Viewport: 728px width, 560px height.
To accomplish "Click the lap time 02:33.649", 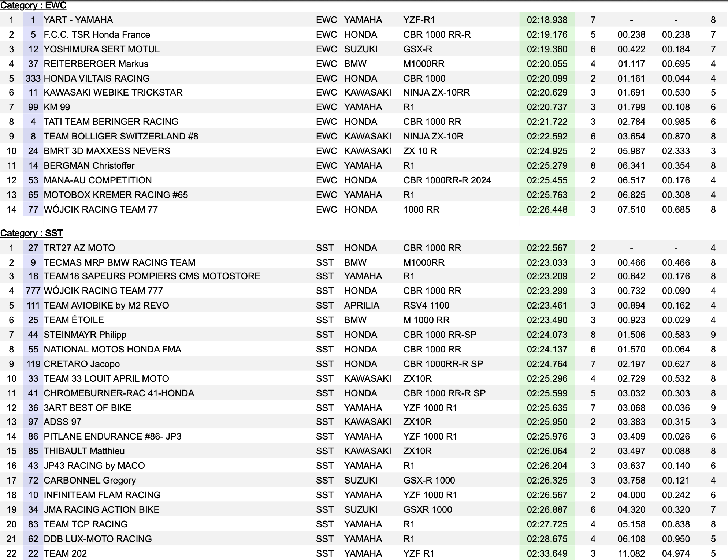I will click(x=547, y=554).
